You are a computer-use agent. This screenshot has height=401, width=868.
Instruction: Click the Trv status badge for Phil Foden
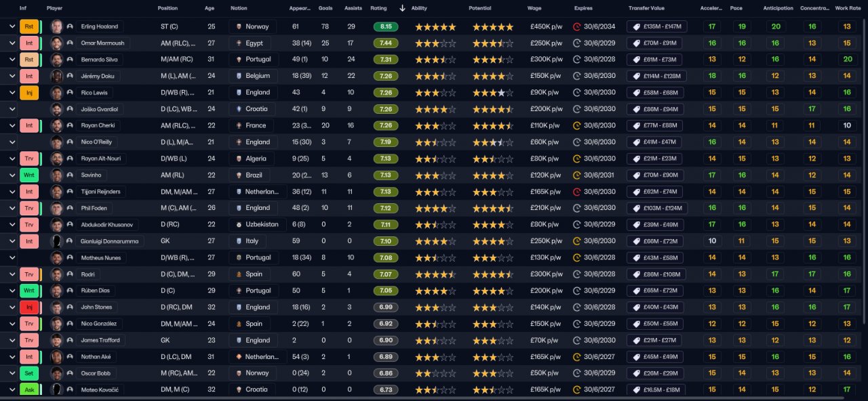29,208
